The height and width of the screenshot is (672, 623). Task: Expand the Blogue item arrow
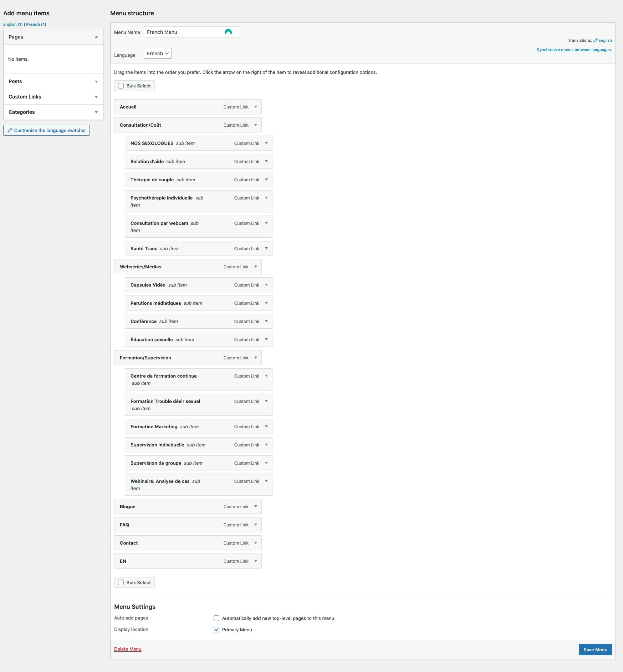pyautogui.click(x=256, y=506)
